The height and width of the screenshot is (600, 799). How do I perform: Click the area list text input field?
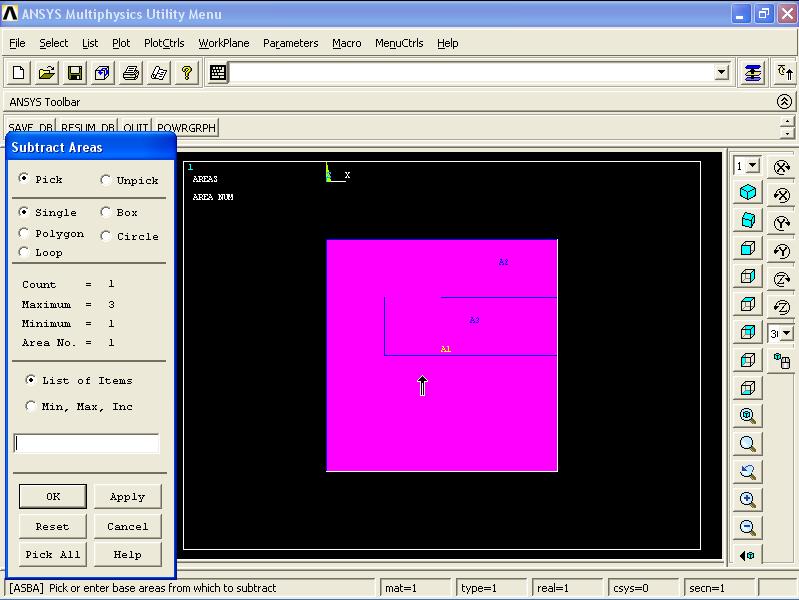pyautogui.click(x=87, y=444)
